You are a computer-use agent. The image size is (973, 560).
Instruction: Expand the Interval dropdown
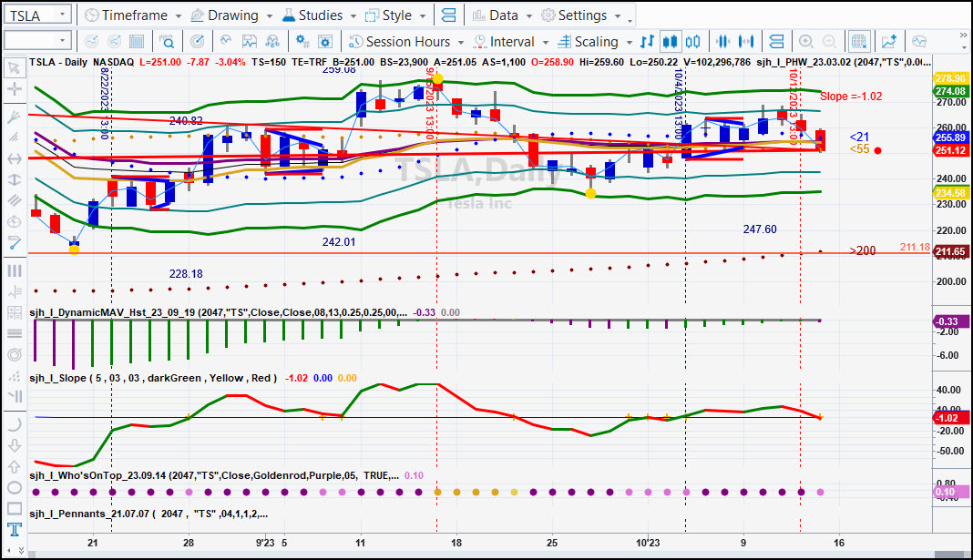point(546,42)
